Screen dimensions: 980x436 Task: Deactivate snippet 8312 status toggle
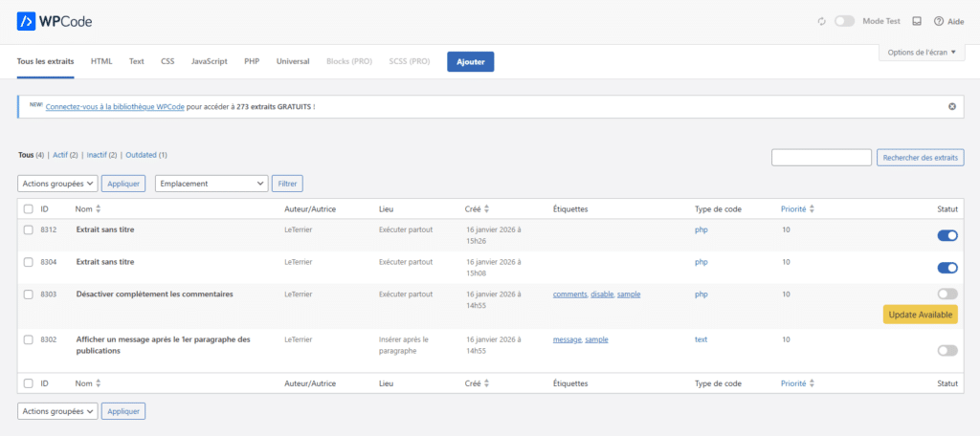947,235
